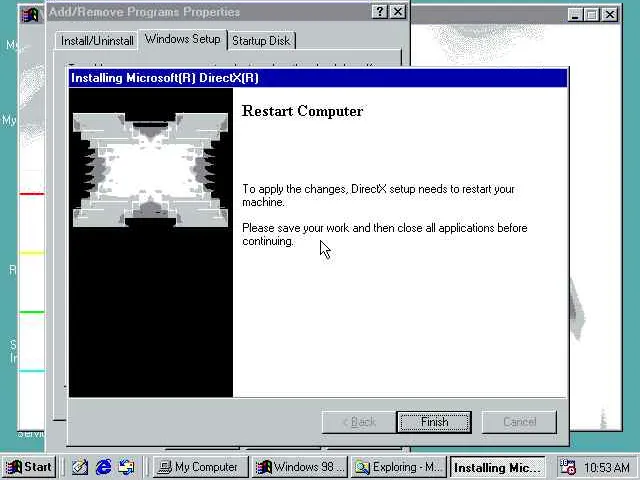Close the background window at right
The image size is (640, 480).
[x=610, y=15]
